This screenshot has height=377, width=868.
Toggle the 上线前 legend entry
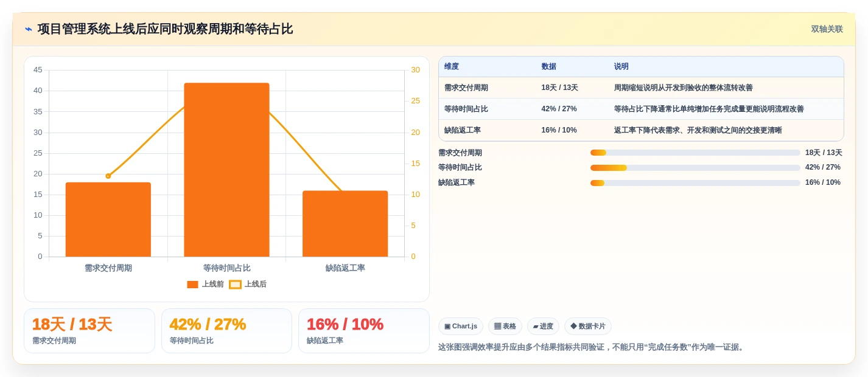click(x=205, y=284)
